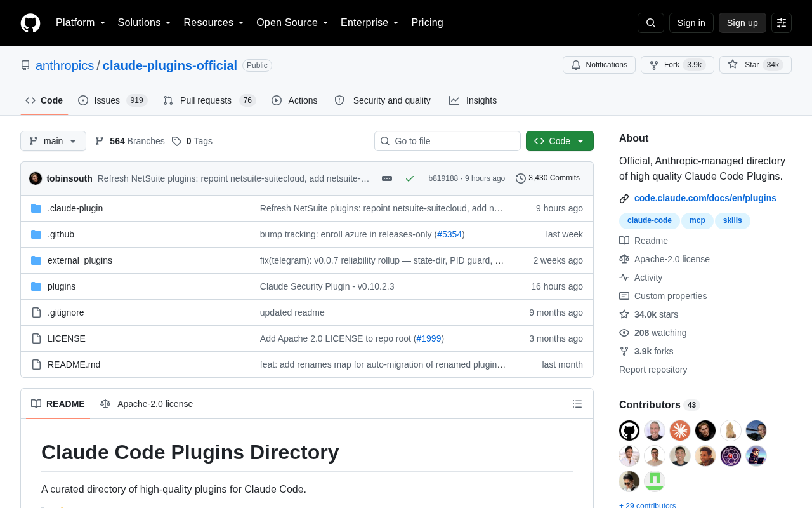Open the .gitignore file
Image resolution: width=812 pixels, height=508 pixels.
coord(66,312)
